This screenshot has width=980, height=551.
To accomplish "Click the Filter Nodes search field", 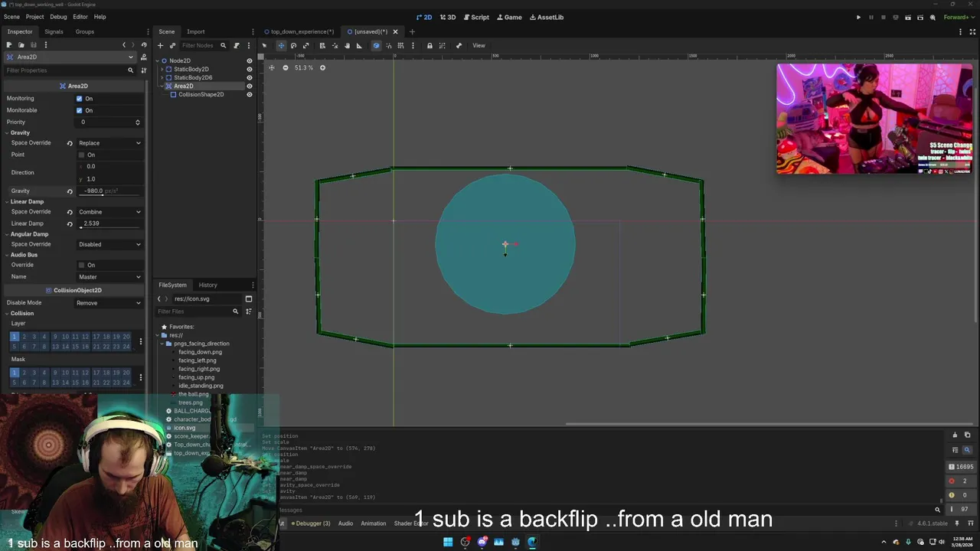I will pos(203,45).
